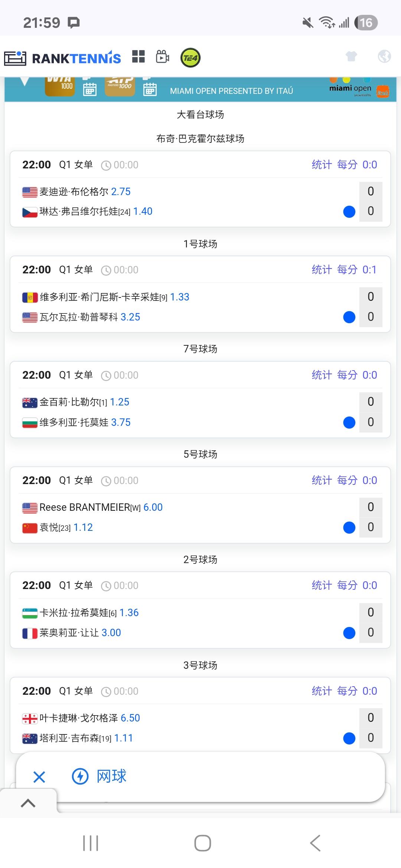
Task: Tap the green TE4 logo icon
Action: pos(190,58)
